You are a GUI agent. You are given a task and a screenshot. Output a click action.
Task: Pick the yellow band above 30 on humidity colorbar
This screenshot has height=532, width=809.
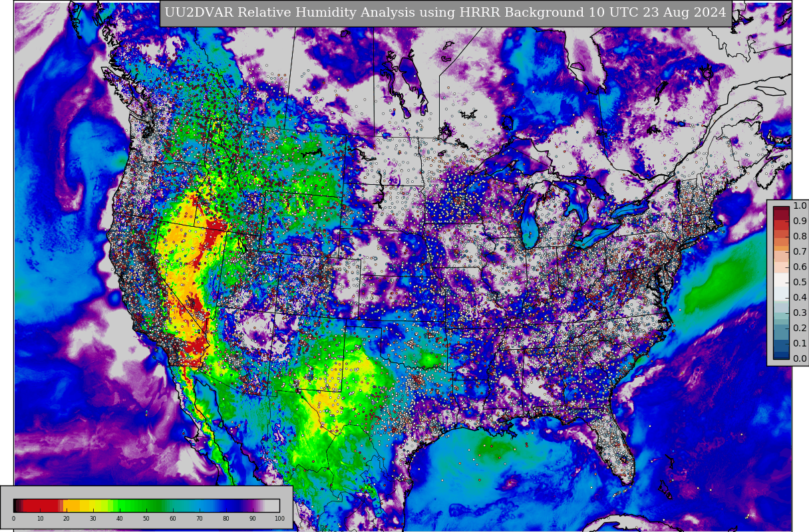coord(93,505)
